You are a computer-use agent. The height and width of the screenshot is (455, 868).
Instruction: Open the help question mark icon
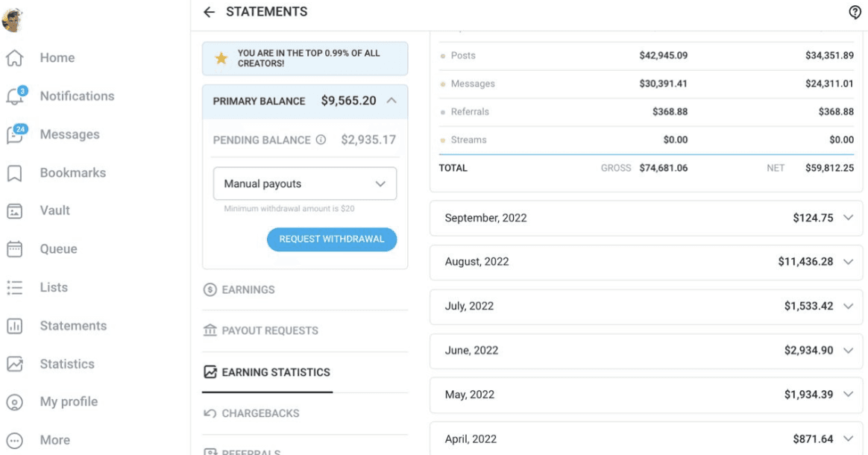tap(855, 12)
